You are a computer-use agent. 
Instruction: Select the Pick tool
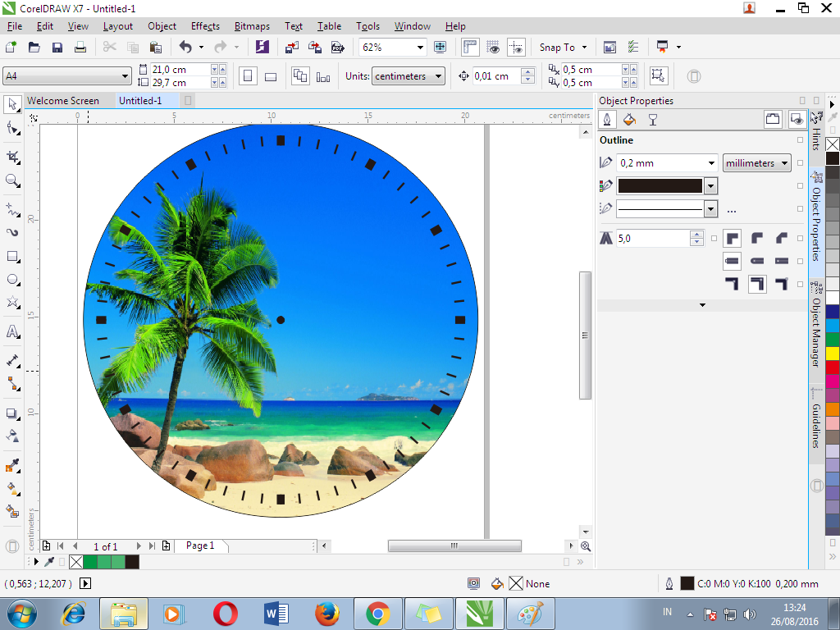pos(11,104)
